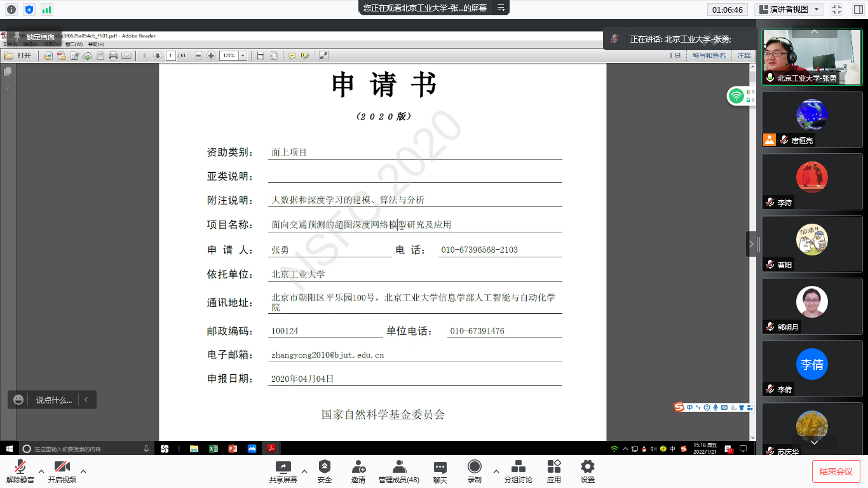The width and height of the screenshot is (868, 488).
Task: Open the 帮助(H) menu in Adobe Reader
Action: pyautogui.click(x=96, y=44)
